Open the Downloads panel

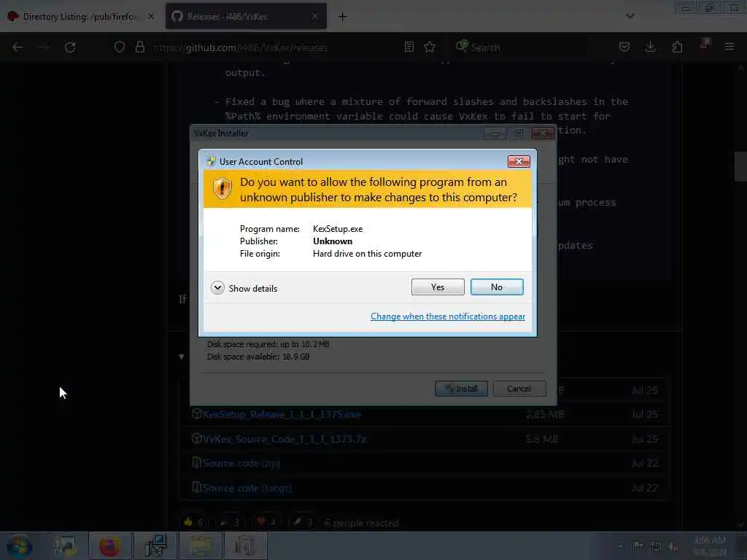pyautogui.click(x=650, y=47)
